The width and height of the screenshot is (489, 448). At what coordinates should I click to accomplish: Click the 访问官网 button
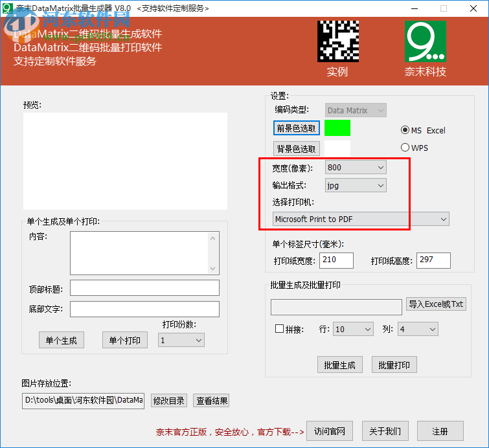pyautogui.click(x=330, y=431)
